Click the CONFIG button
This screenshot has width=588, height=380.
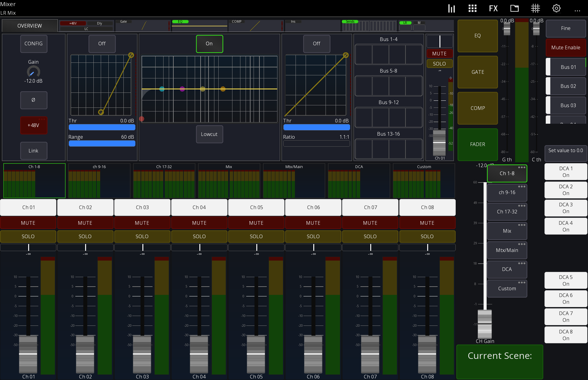pos(34,44)
